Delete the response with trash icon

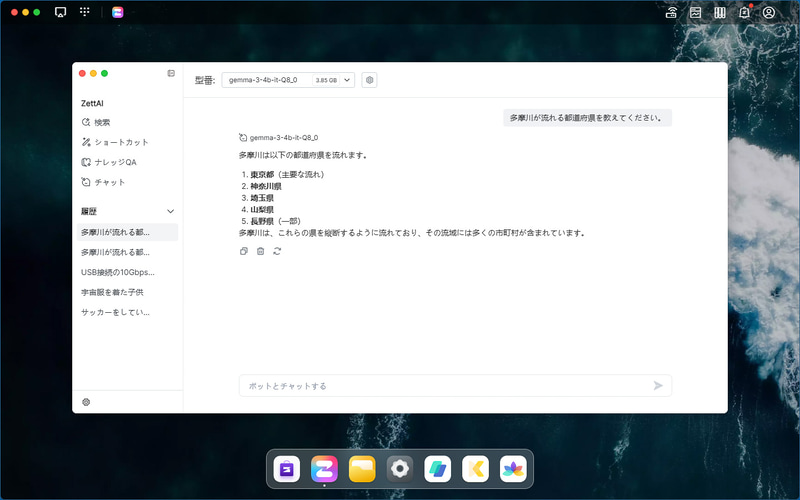click(x=260, y=251)
